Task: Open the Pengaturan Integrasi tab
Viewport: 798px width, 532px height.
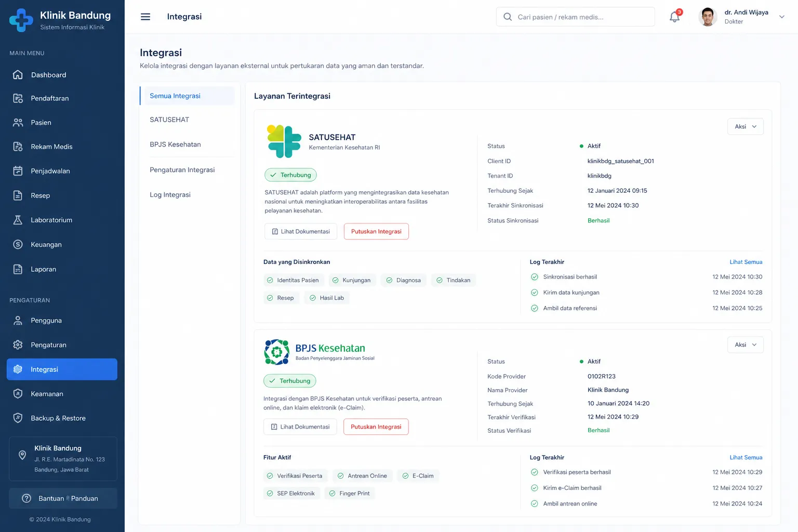Action: tap(188, 170)
